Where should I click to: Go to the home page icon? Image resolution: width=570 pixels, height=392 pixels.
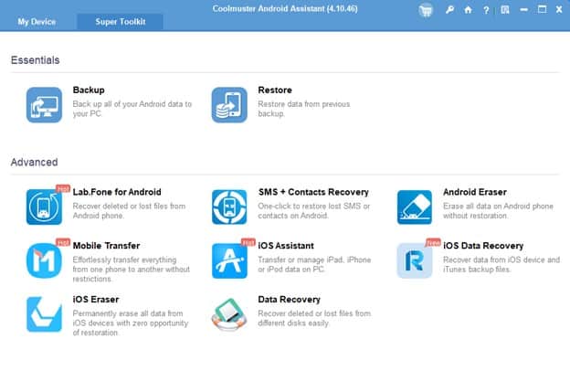[469, 10]
